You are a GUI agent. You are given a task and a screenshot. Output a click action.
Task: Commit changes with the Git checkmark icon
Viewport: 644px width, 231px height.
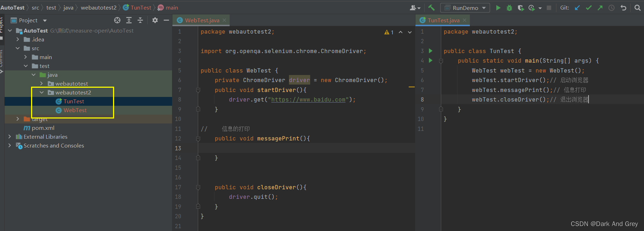pos(589,8)
